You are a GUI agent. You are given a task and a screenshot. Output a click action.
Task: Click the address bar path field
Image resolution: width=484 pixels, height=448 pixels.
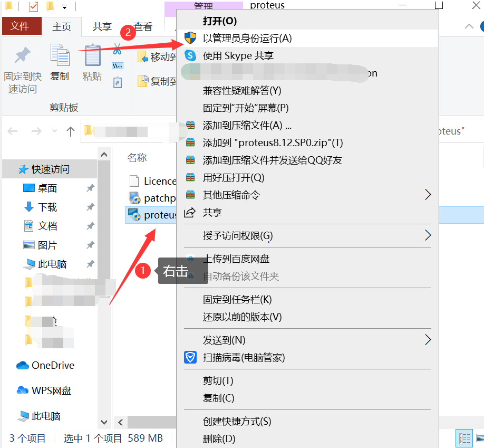pyautogui.click(x=129, y=131)
